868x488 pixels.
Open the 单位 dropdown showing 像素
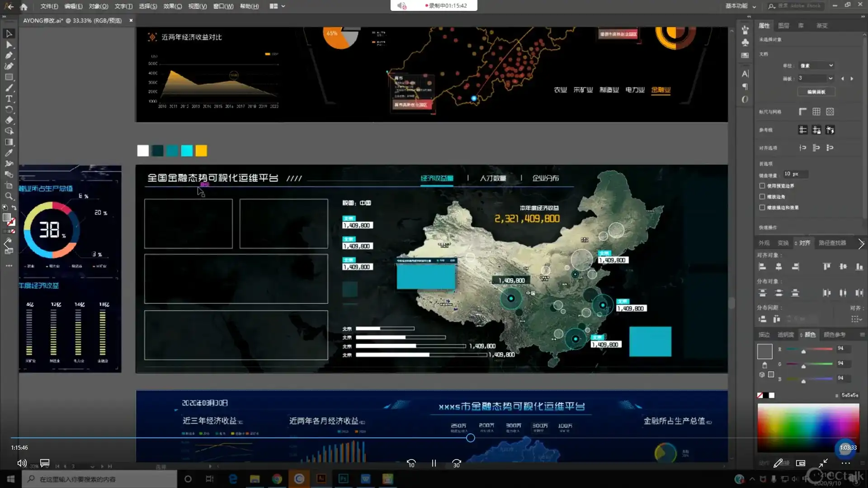point(816,66)
